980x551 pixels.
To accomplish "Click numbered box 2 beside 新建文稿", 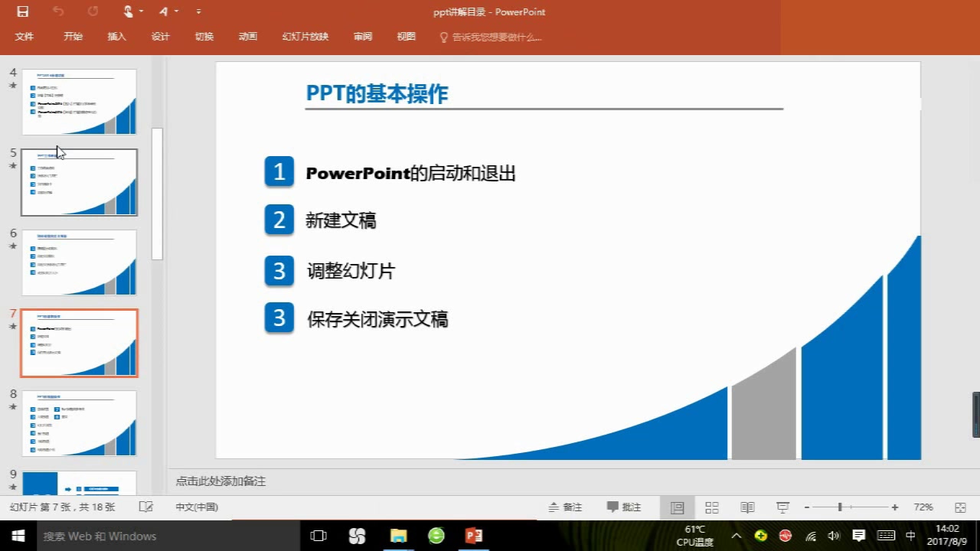I will pyautogui.click(x=279, y=220).
